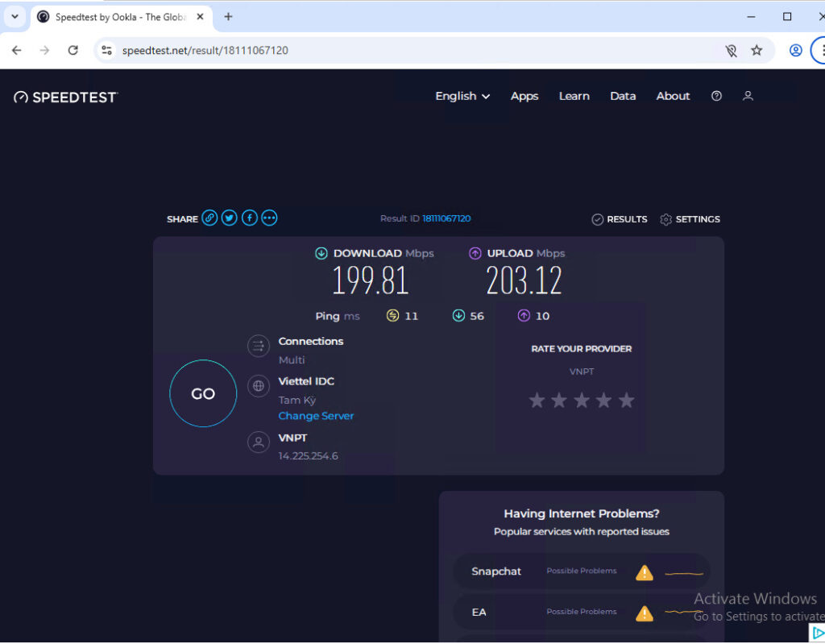Click the Having Internet Problems? heading
825x644 pixels.
tap(582, 514)
